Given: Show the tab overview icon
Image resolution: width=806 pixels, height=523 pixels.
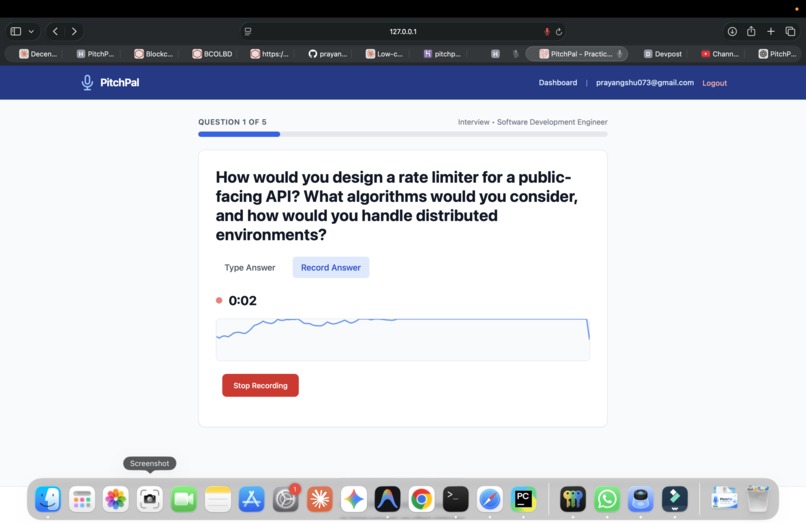Looking at the screenshot, I should [790, 31].
